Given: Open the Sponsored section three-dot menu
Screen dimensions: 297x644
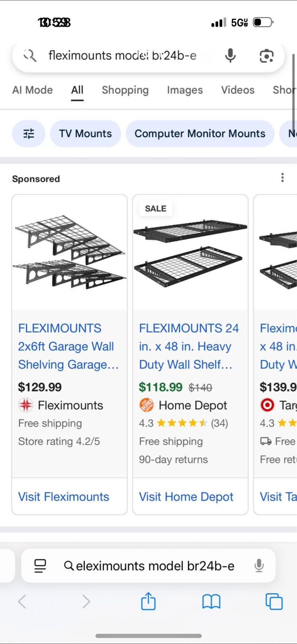Looking at the screenshot, I should 283,178.
